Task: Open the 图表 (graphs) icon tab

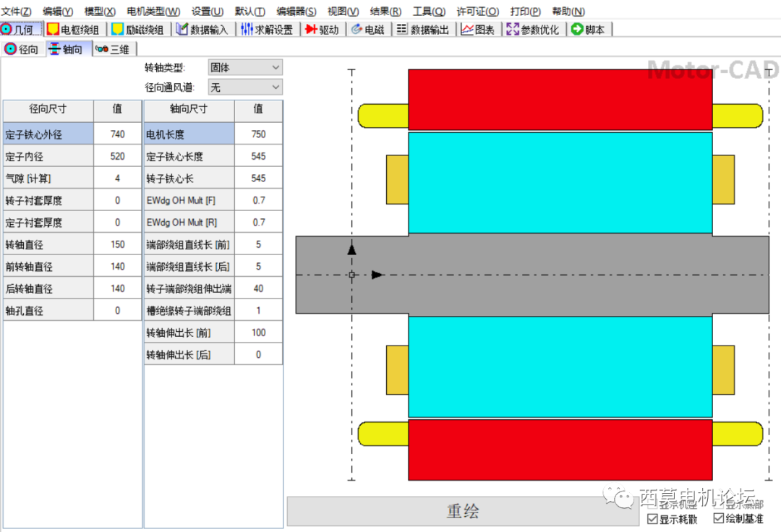Action: pyautogui.click(x=478, y=29)
